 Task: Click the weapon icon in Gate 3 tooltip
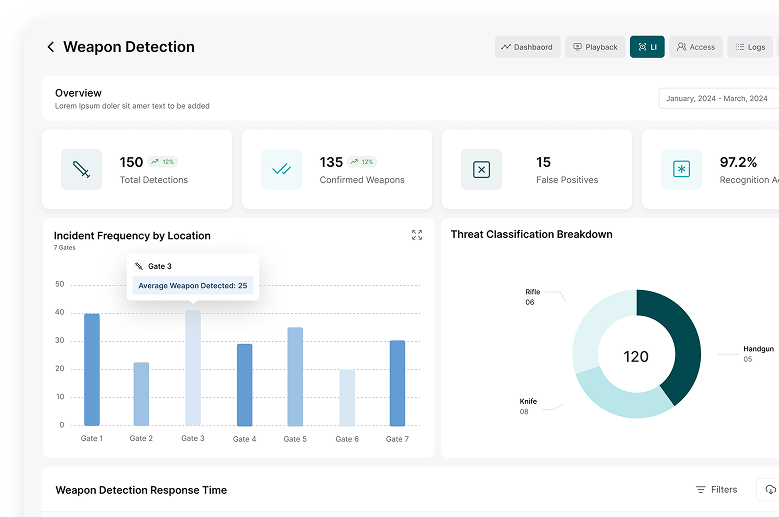tap(139, 267)
